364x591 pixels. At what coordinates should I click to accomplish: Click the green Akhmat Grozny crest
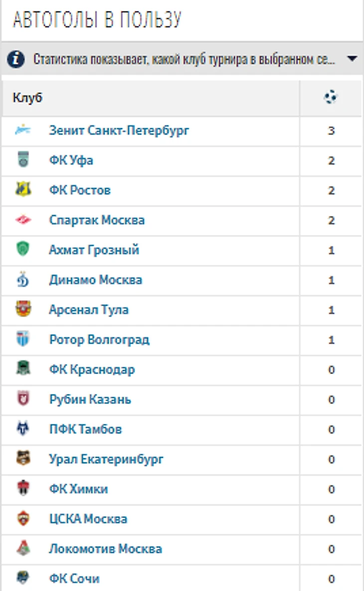point(23,249)
